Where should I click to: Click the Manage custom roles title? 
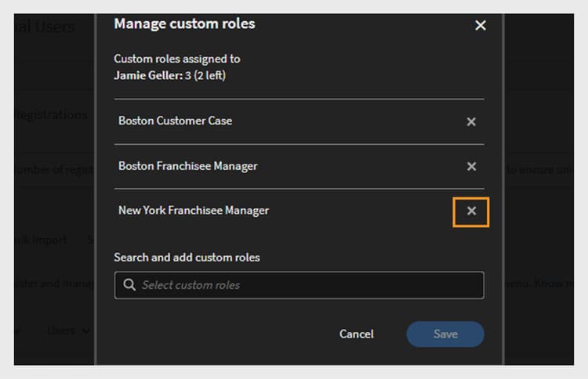pos(184,24)
